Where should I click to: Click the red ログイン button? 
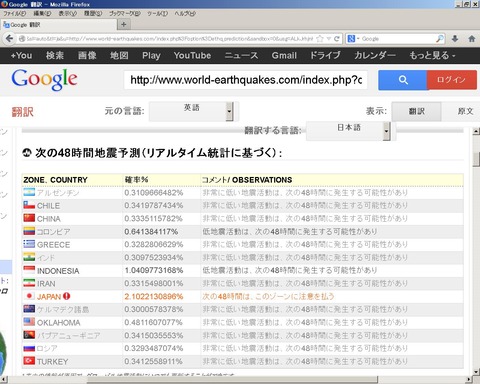[x=452, y=80]
